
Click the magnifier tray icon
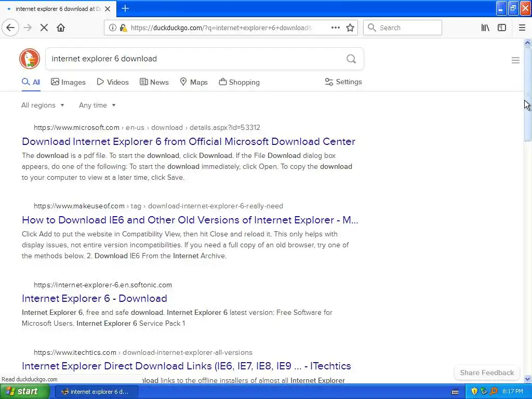click(494, 391)
